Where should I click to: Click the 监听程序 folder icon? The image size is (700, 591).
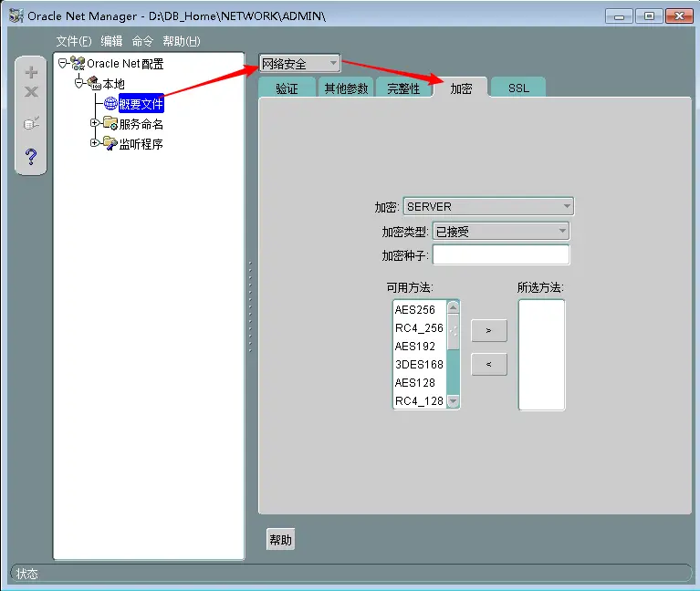tap(110, 143)
